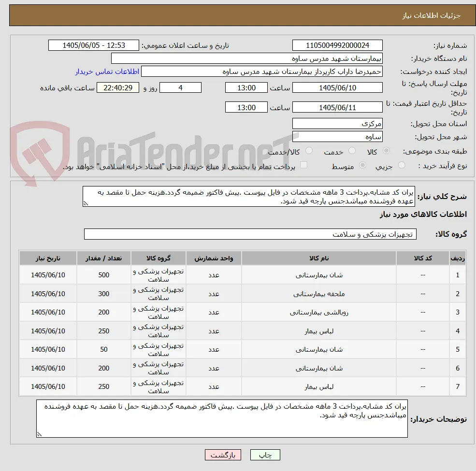Viewport: 476px width, 471px height.
Task: Click the announcement date 1405/06/05 - 12:53 field
Action: click(x=93, y=45)
